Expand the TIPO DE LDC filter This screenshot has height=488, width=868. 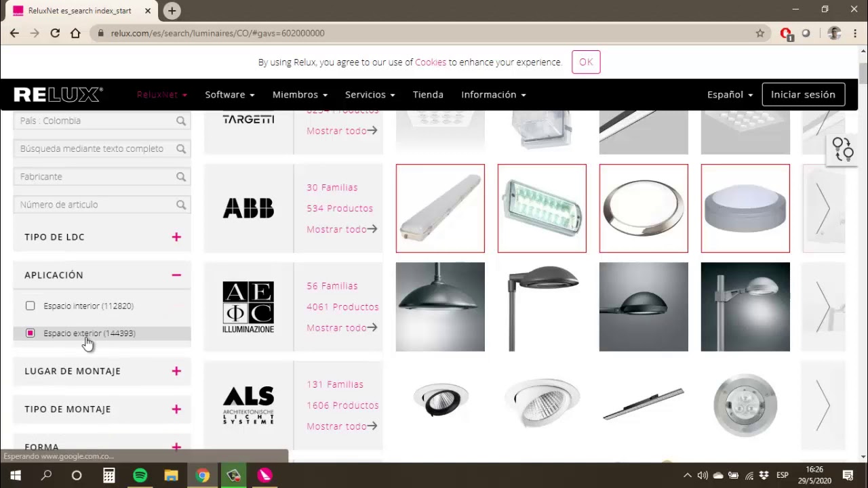click(176, 237)
